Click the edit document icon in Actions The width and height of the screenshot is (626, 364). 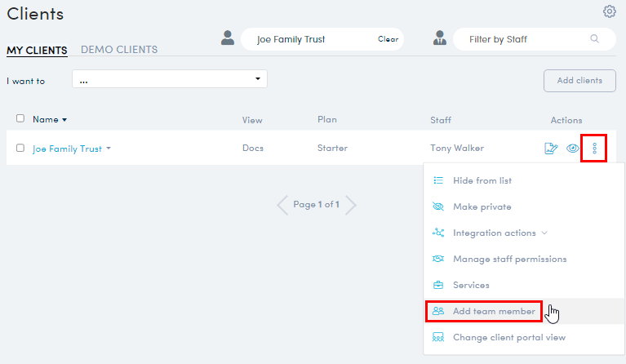(x=551, y=149)
